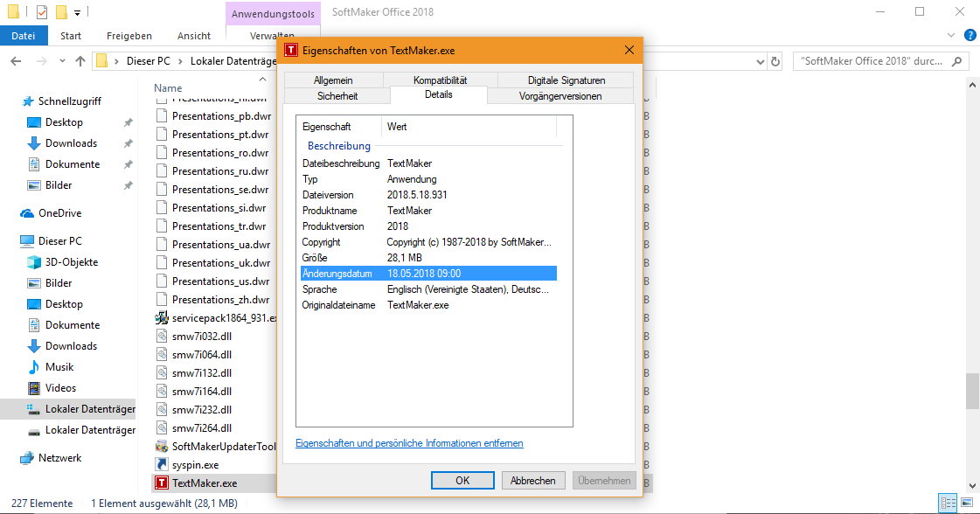Screen dimensions: 980x514
Task: Open the Datei ribbon tab
Action: coord(23,36)
